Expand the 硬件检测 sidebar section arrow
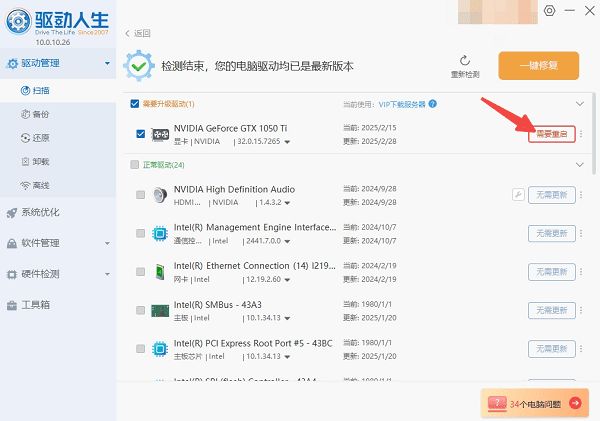This screenshot has width=600, height=421. (108, 274)
